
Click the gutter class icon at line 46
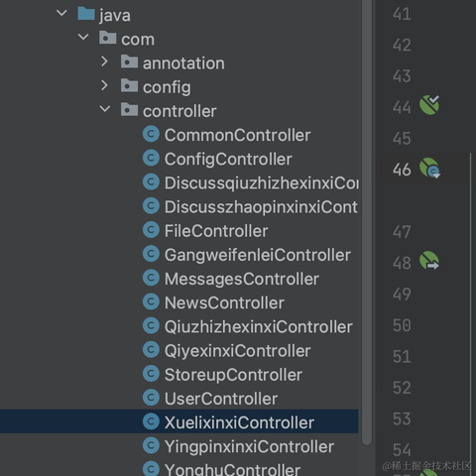click(x=429, y=168)
